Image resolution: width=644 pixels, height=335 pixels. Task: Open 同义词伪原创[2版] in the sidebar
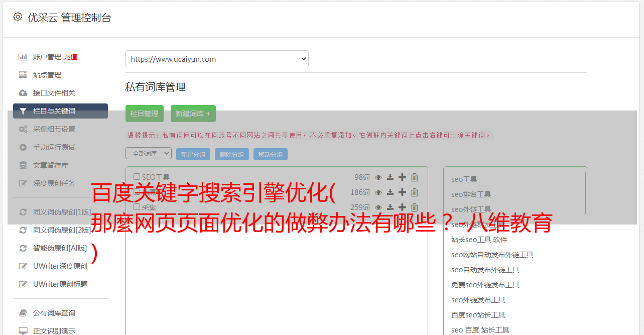62,230
